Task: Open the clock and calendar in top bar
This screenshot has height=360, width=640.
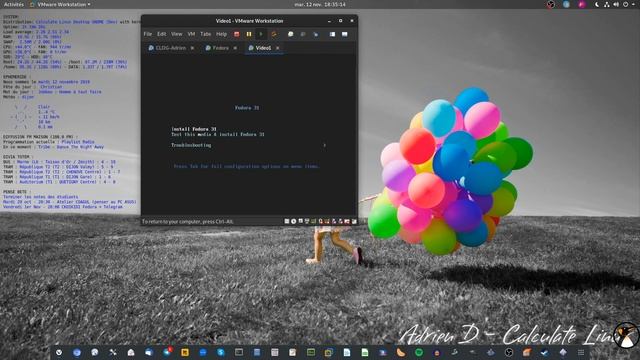Action: [320, 4]
